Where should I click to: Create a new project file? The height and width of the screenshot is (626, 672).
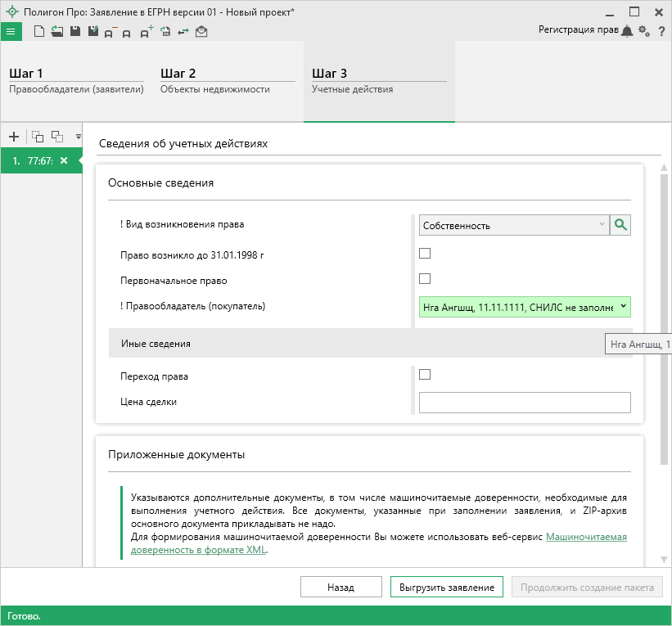[38, 32]
